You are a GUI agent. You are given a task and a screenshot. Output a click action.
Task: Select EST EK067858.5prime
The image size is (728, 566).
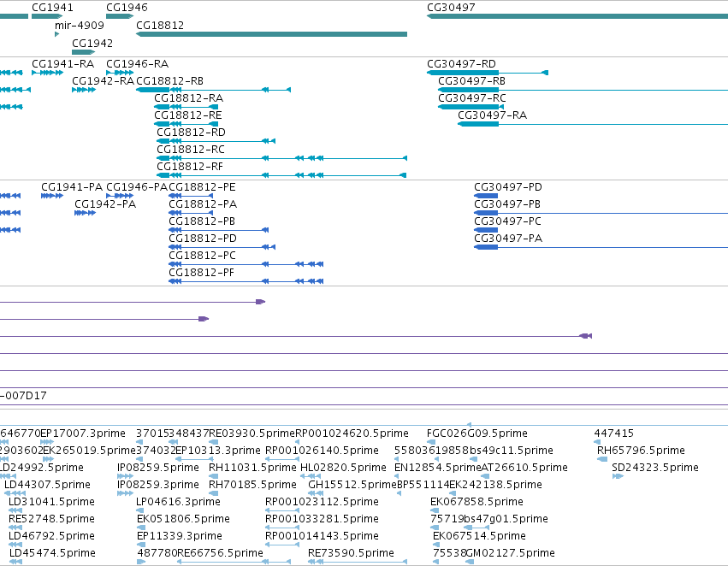pyautogui.click(x=476, y=502)
